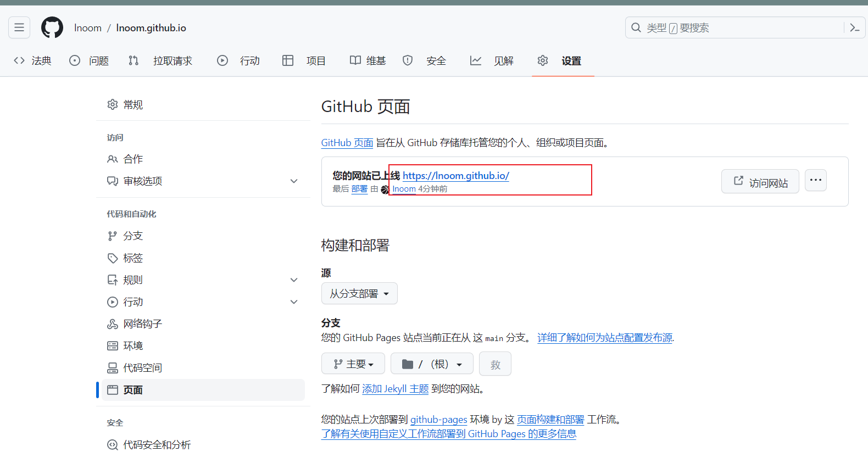The width and height of the screenshot is (868, 452).
Task: Click the 审核选项 comment icon
Action: click(x=113, y=181)
